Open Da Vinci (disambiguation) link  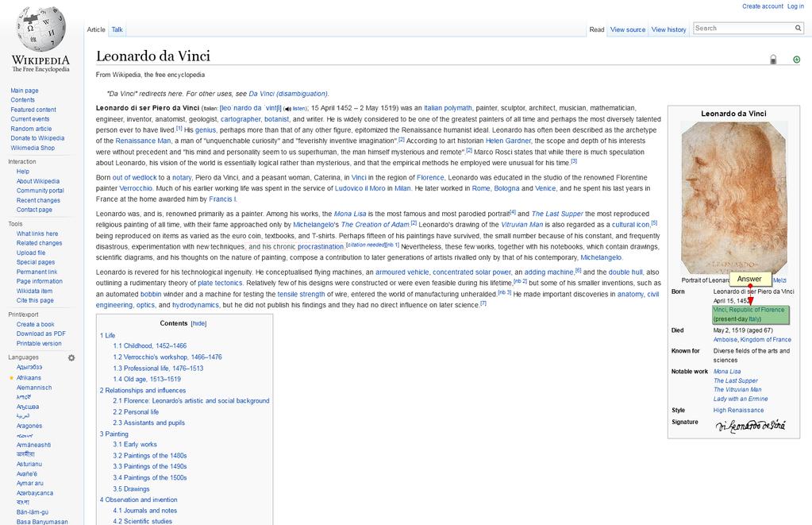click(x=288, y=94)
